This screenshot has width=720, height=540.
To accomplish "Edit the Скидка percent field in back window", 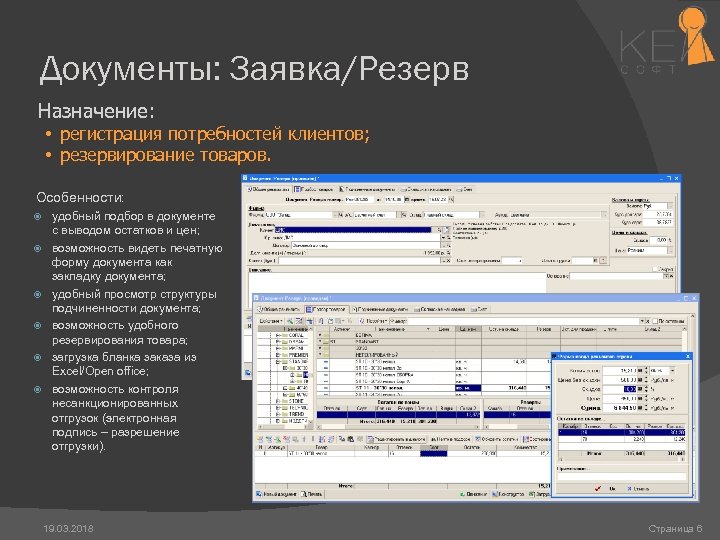I will tap(659, 240).
